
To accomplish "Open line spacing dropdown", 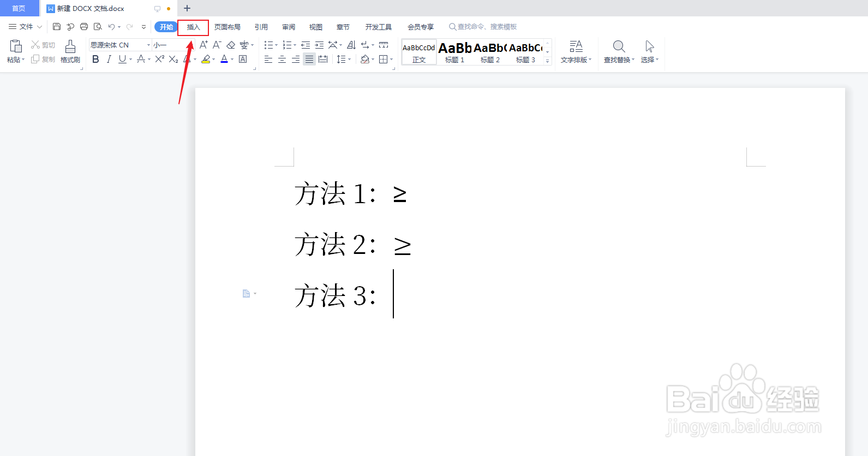I will coord(349,60).
